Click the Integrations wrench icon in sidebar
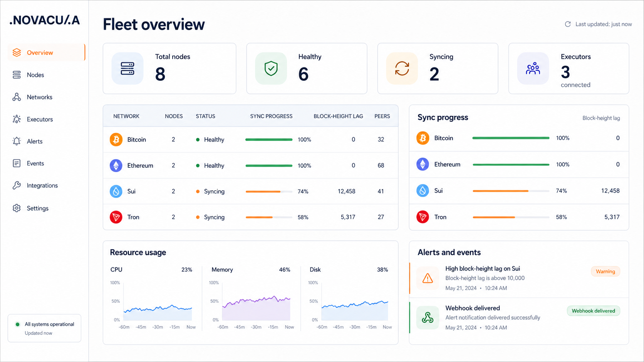Image resolution: width=644 pixels, height=362 pixels. point(17,185)
